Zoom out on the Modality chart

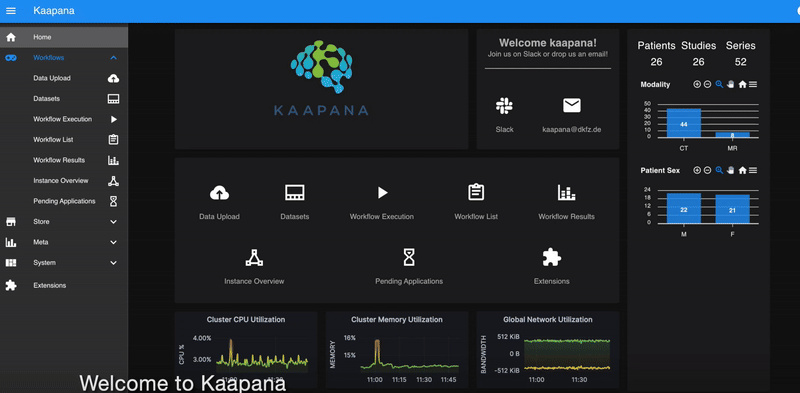[x=707, y=85]
